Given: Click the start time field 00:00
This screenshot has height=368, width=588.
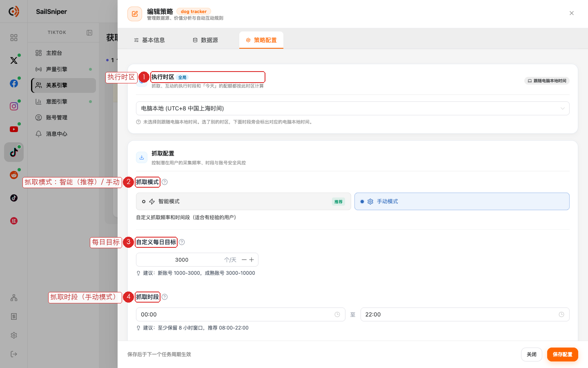Looking at the screenshot, I should [241, 314].
